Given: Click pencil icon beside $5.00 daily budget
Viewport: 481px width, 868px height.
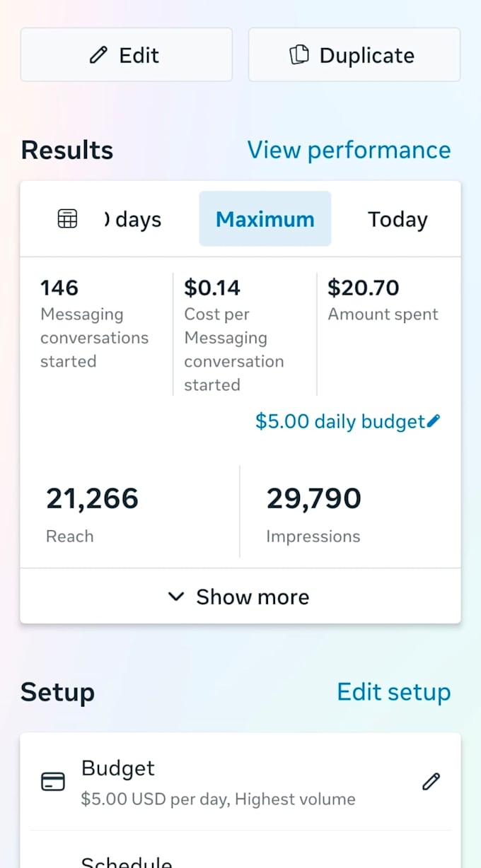Looking at the screenshot, I should point(434,421).
